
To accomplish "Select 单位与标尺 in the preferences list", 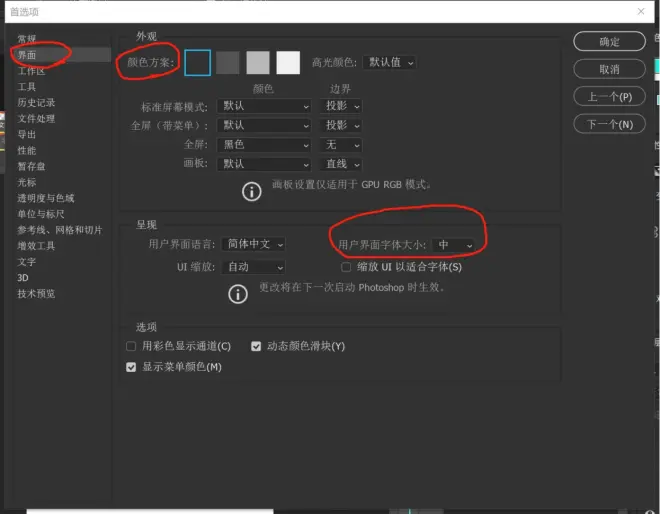I will pyautogui.click(x=41, y=214).
